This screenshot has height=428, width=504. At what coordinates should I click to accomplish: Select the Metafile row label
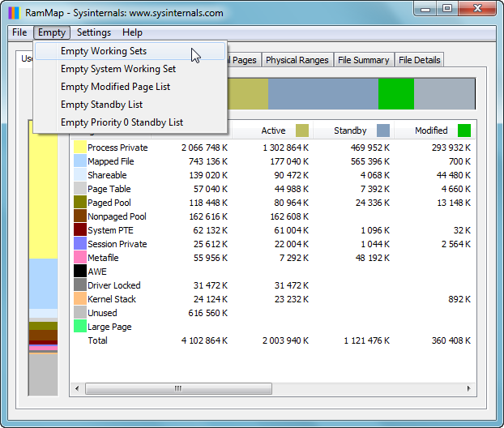[x=103, y=258]
